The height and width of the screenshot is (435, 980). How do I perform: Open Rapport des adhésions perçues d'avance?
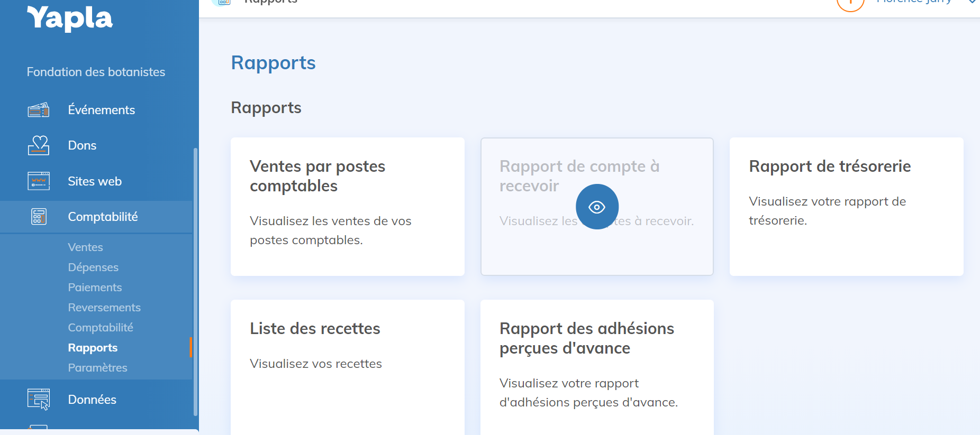[596, 365]
